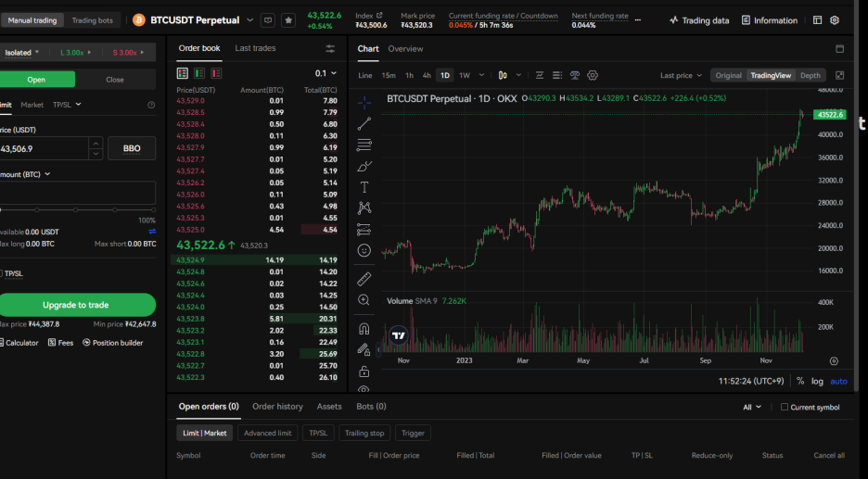The height and width of the screenshot is (479, 868).
Task: Open Amount (BTC) unit dropdown
Action: 25,174
